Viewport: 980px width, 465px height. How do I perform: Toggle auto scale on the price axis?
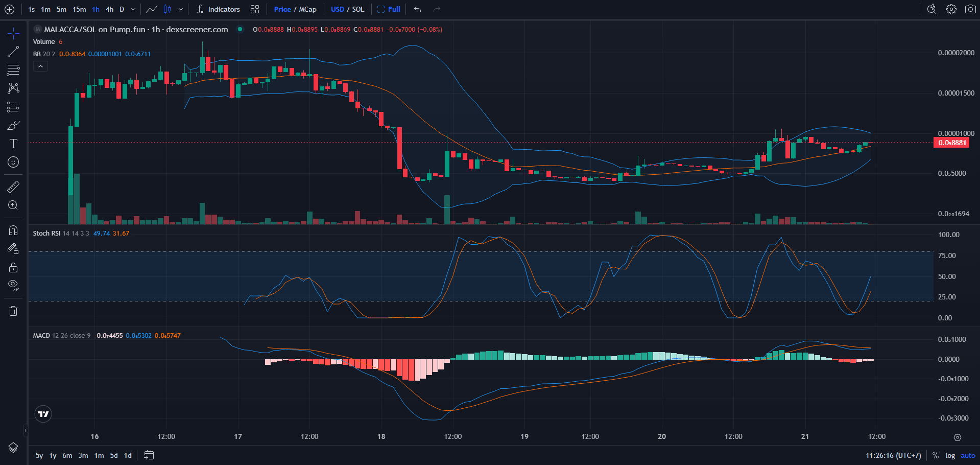pos(968,455)
